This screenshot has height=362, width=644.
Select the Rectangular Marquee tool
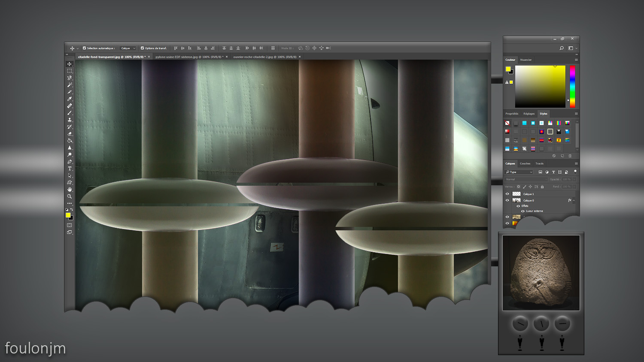[70, 71]
